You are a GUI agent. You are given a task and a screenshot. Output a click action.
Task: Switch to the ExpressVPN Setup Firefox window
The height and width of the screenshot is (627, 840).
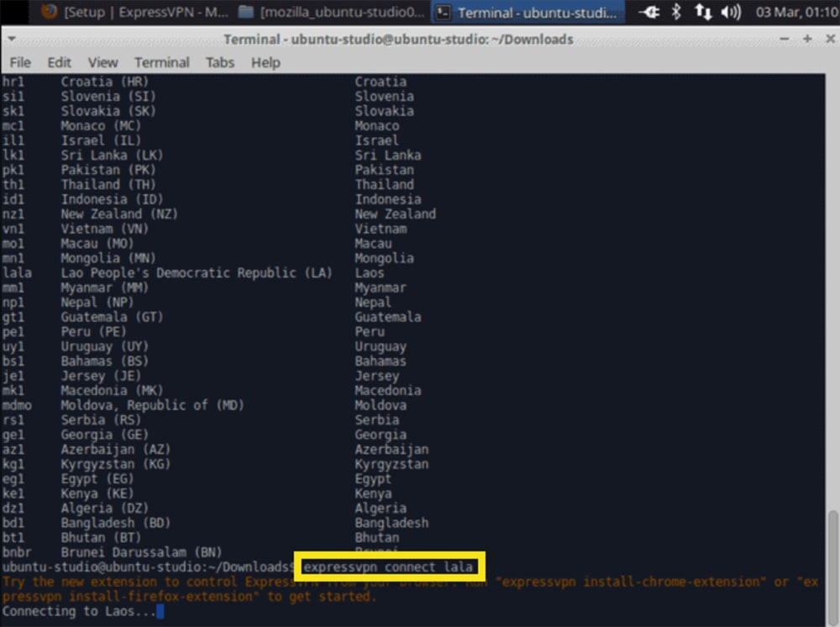[135, 12]
